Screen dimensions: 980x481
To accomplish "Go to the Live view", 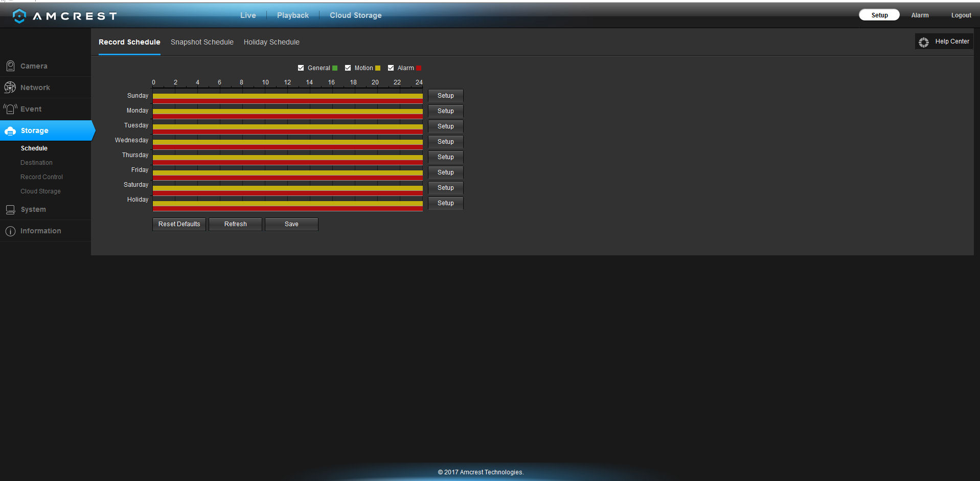I will click(x=248, y=15).
